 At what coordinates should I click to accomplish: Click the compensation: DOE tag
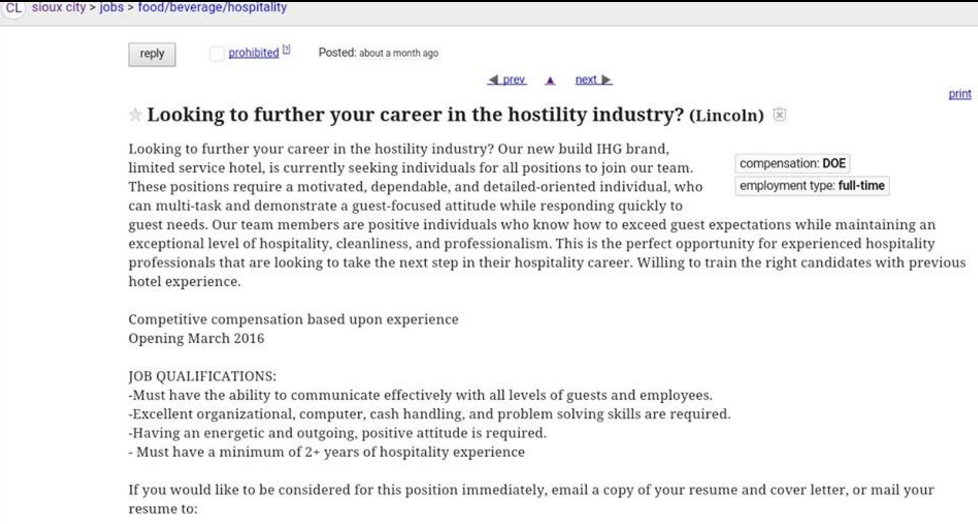point(792,163)
